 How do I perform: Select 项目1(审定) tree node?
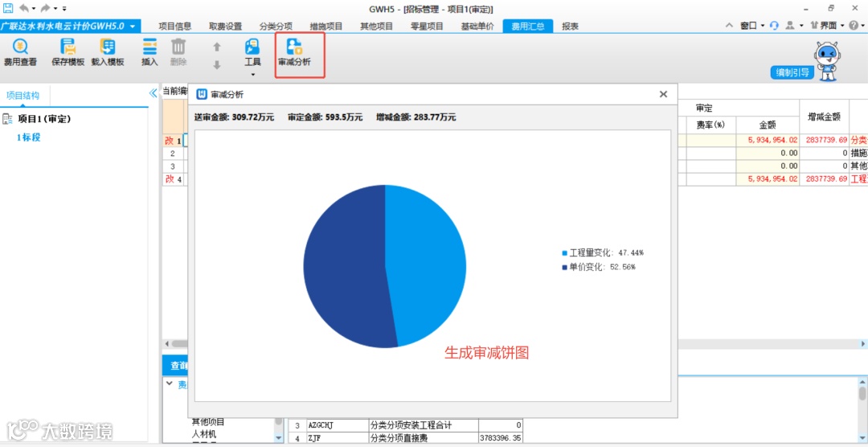(x=43, y=118)
